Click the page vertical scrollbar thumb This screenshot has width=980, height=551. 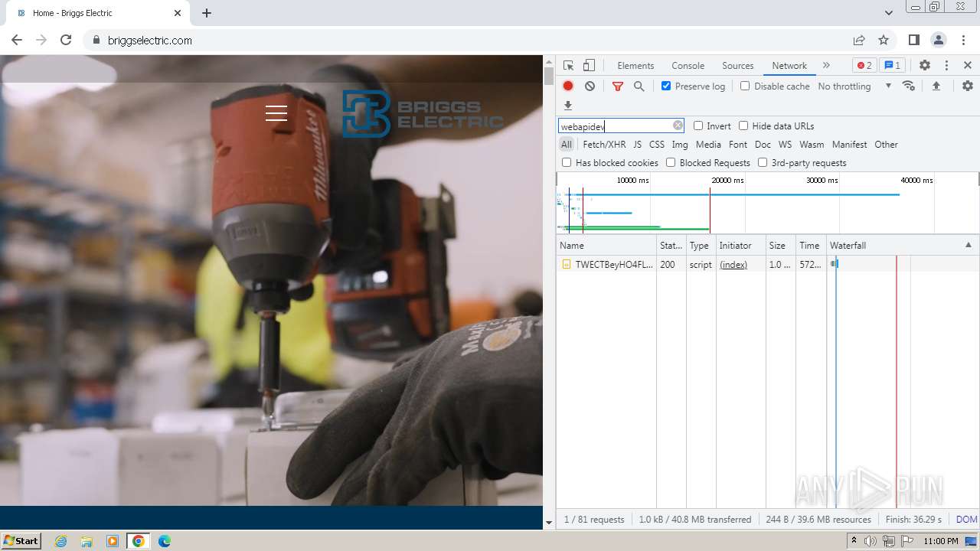click(x=548, y=77)
